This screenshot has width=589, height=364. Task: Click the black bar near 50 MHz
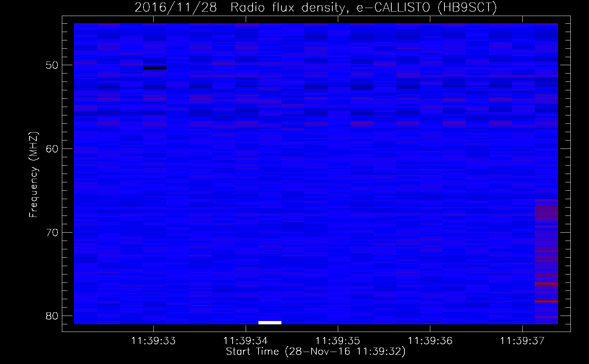pyautogui.click(x=155, y=68)
